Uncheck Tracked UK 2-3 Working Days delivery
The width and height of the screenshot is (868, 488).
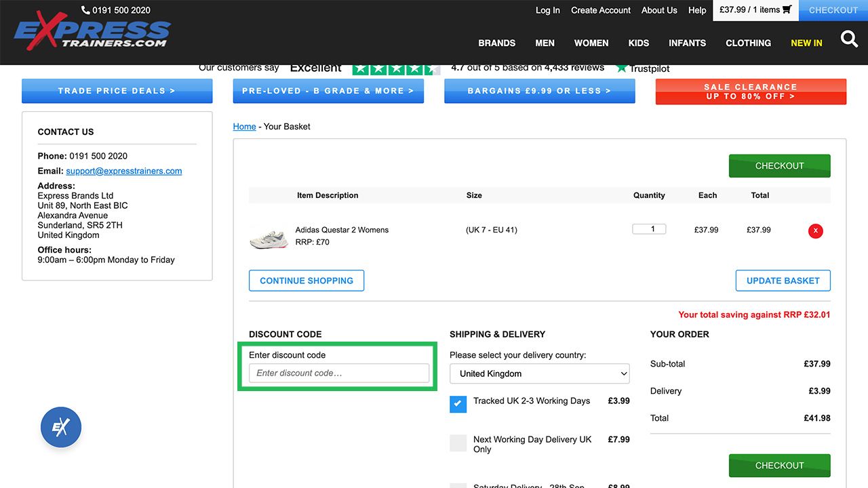(458, 404)
